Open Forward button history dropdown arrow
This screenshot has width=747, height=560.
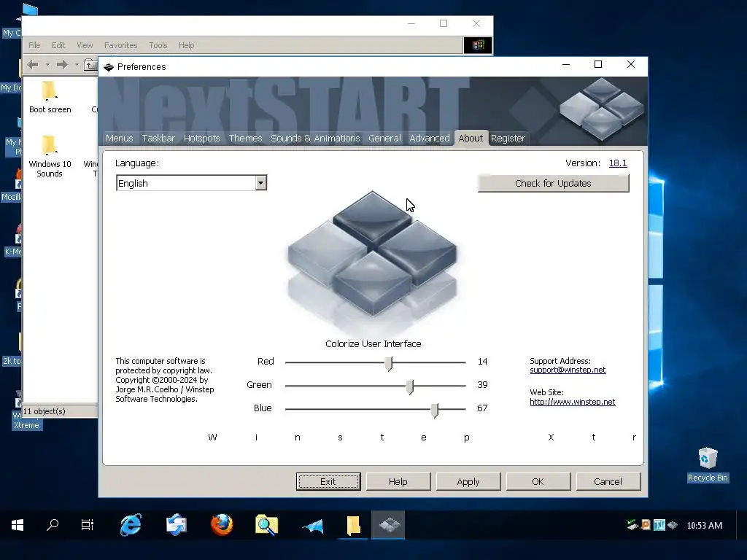[x=77, y=65]
